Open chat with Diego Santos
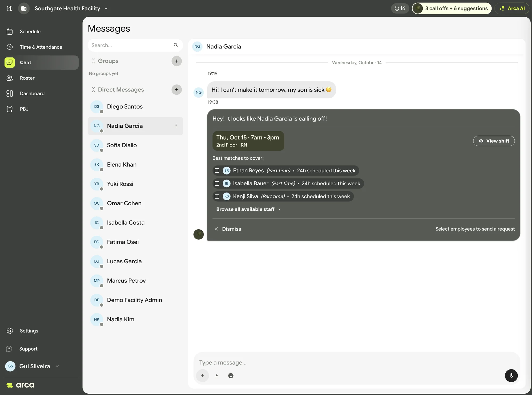This screenshot has height=395, width=532. click(135, 107)
